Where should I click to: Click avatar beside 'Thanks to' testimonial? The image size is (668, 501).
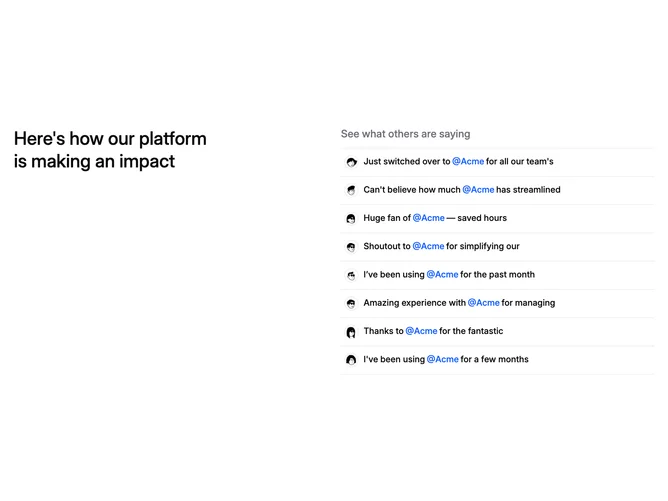tap(351, 332)
